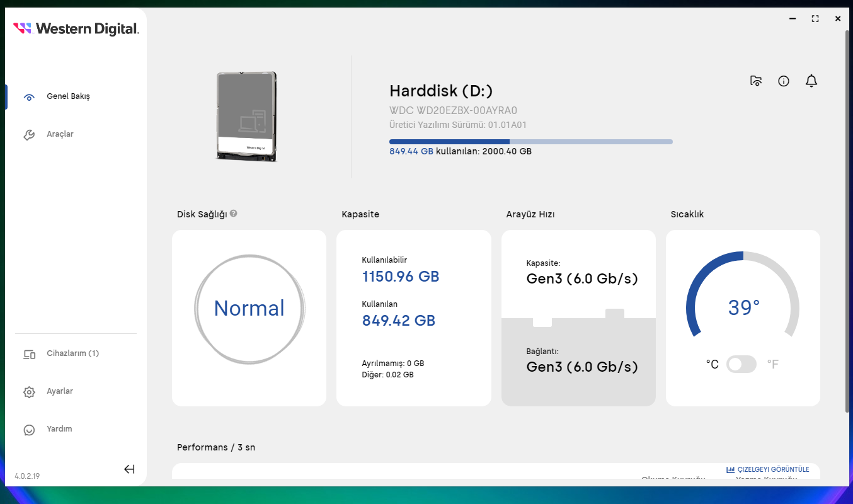Click the hard disk drive image
Image resolution: width=853 pixels, height=504 pixels.
coord(246,117)
